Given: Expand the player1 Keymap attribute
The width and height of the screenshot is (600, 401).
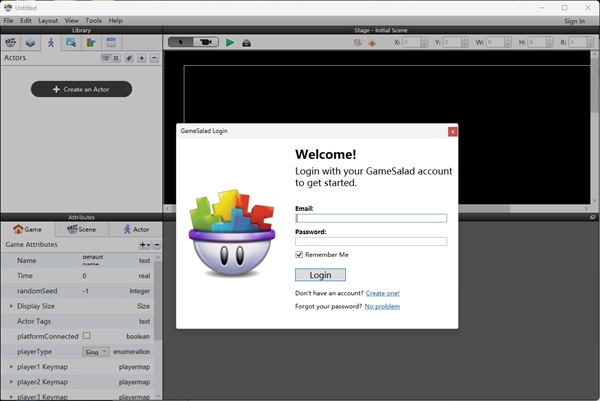Looking at the screenshot, I should pyautogui.click(x=11, y=367).
